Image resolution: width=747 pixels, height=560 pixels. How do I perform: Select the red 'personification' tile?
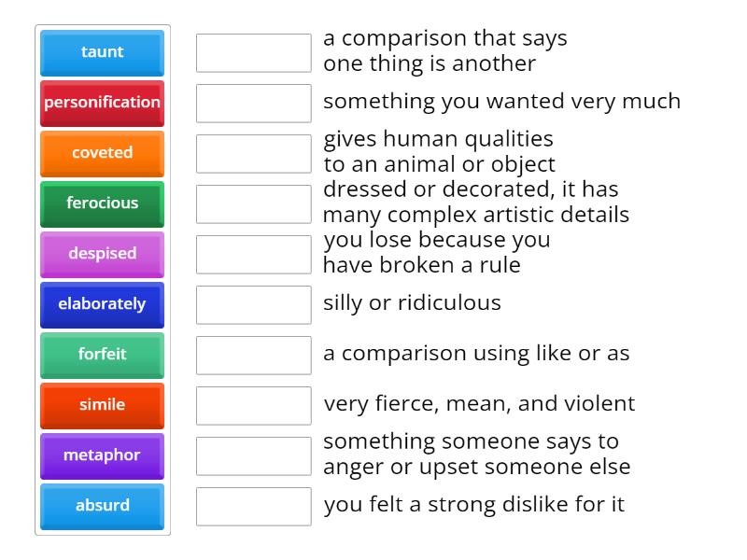103,103
